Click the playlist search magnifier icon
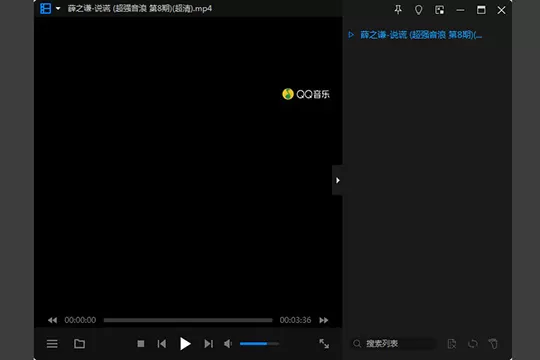The image size is (540, 360). (x=357, y=343)
